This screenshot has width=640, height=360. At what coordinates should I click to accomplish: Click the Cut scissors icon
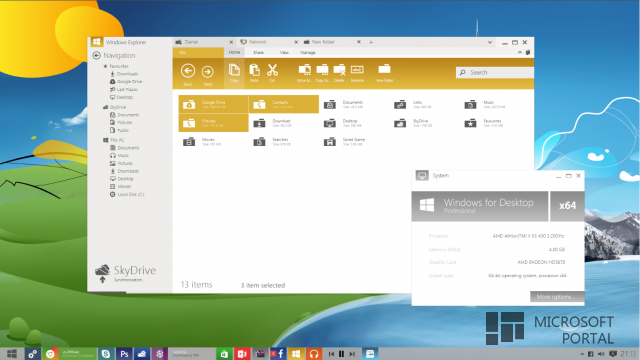tap(272, 70)
